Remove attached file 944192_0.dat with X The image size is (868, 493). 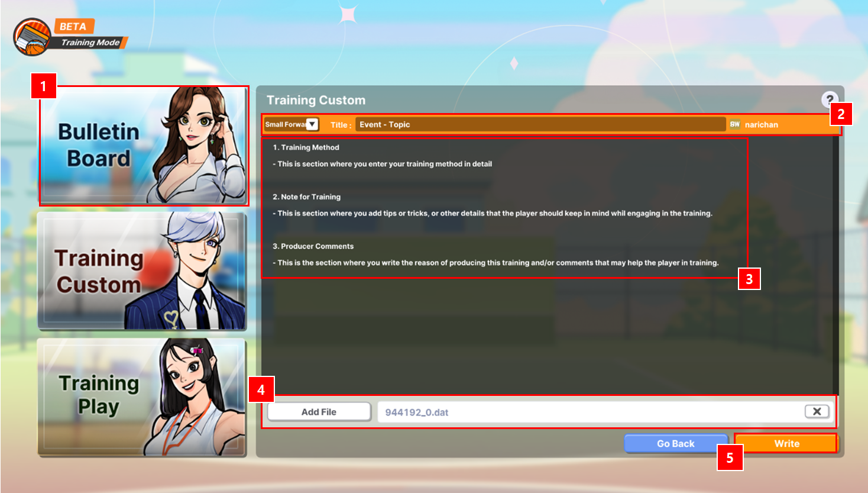(x=817, y=411)
